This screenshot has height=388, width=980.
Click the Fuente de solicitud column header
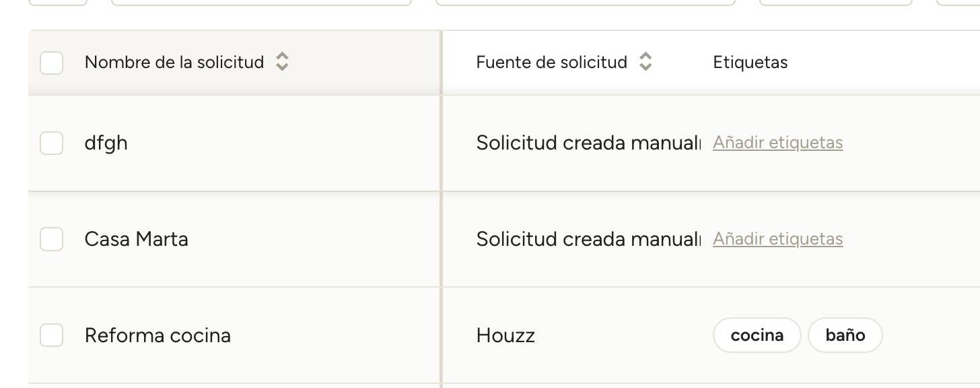click(552, 63)
